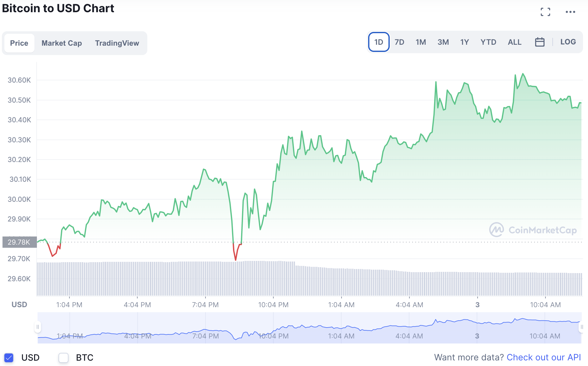
Task: Select the 1M time range
Action: tap(421, 42)
